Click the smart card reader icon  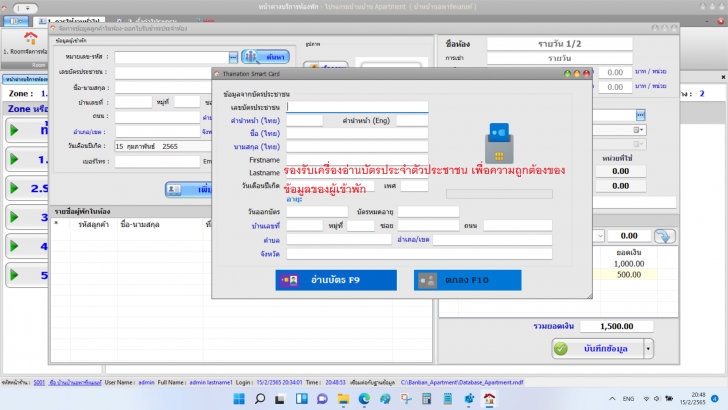(499, 143)
